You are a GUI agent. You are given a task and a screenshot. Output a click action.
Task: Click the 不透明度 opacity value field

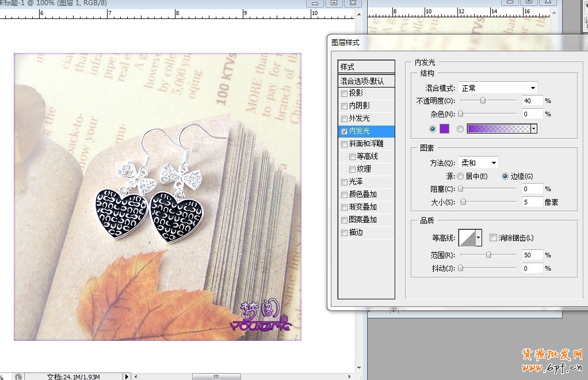(533, 101)
